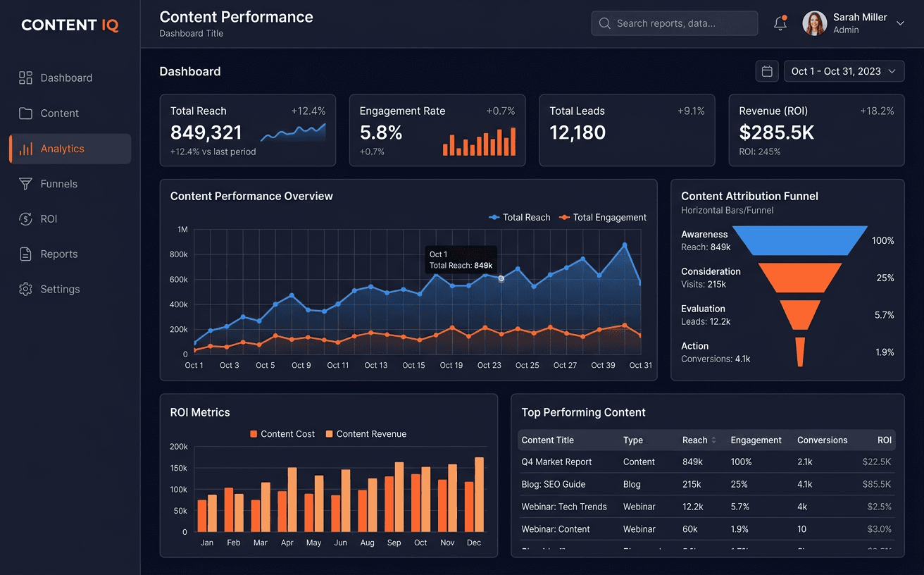The width and height of the screenshot is (924, 575).
Task: Navigate to ROI page
Action: (70, 219)
